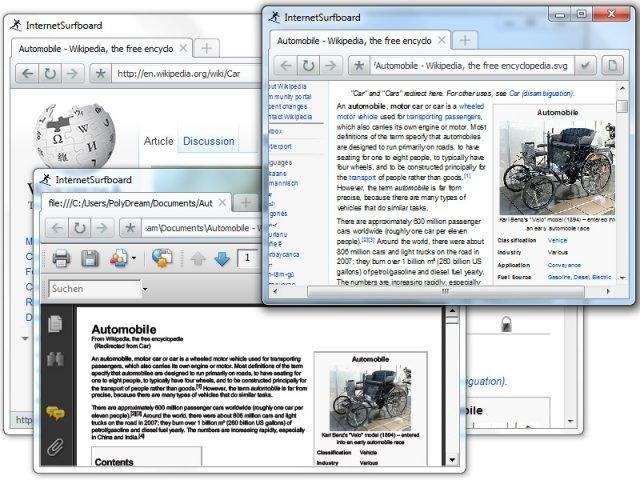
Task: Follow the Conveyance link in infobox
Action: [564, 265]
